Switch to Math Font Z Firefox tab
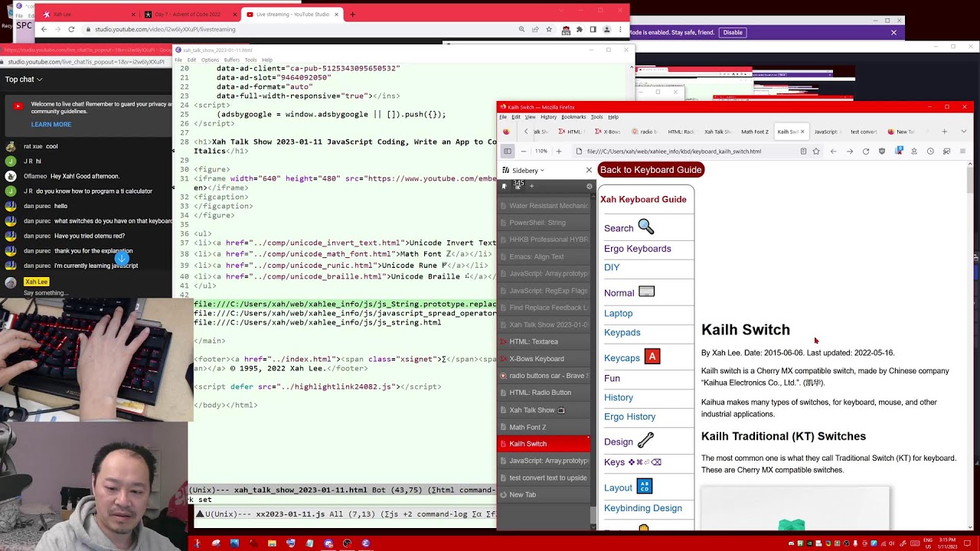Image resolution: width=980 pixels, height=551 pixels. (754, 132)
